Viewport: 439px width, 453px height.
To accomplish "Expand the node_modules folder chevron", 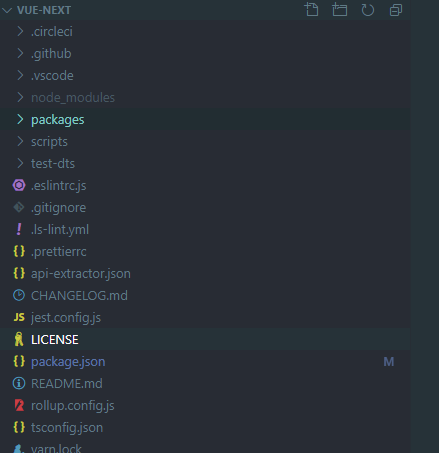I will point(20,97).
